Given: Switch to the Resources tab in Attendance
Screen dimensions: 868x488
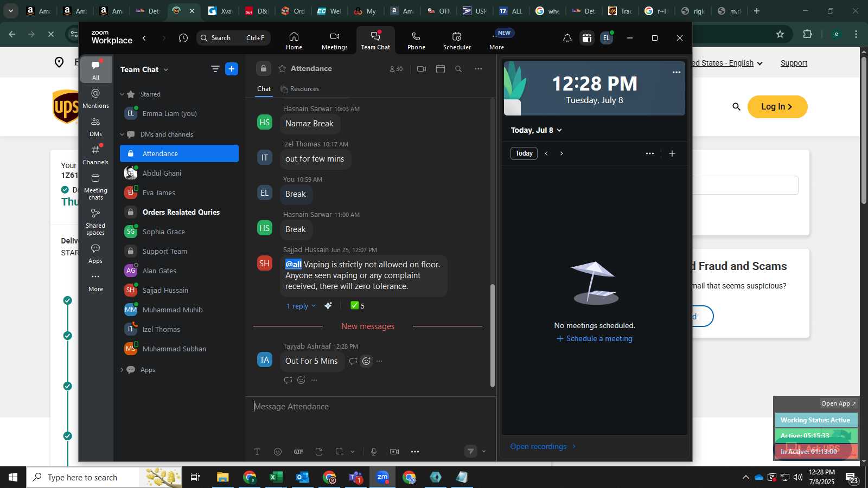Looking at the screenshot, I should (x=300, y=89).
